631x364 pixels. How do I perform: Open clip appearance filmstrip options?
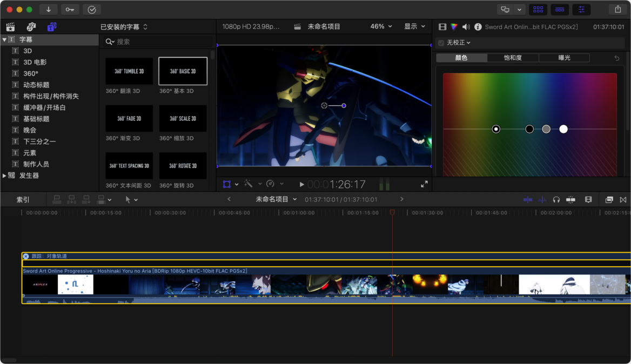[x=588, y=199]
